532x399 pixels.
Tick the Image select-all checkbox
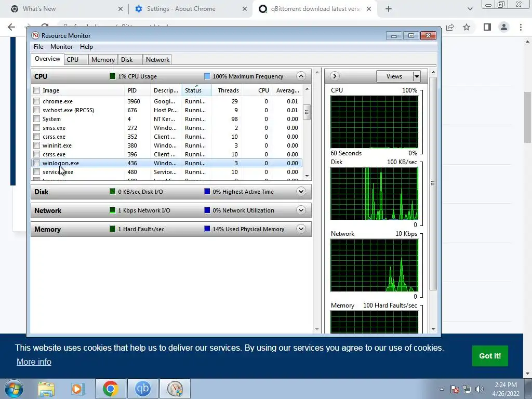pos(37,90)
